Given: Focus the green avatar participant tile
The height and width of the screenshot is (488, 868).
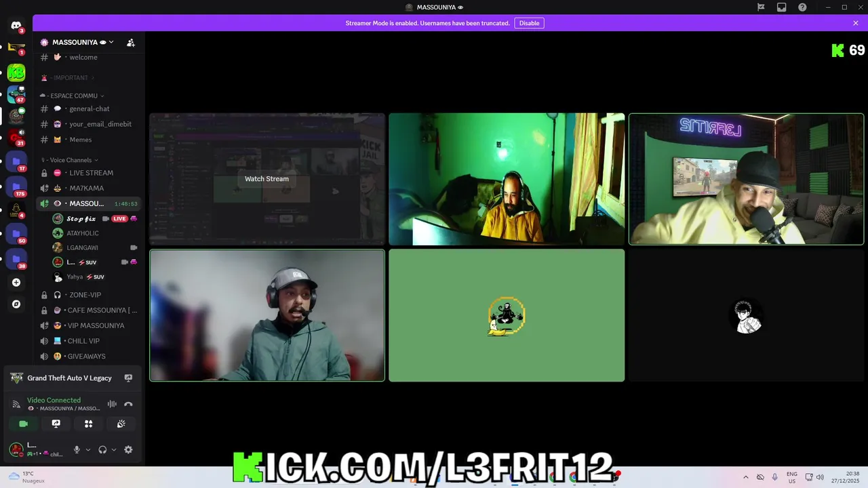Looking at the screenshot, I should pos(507,315).
